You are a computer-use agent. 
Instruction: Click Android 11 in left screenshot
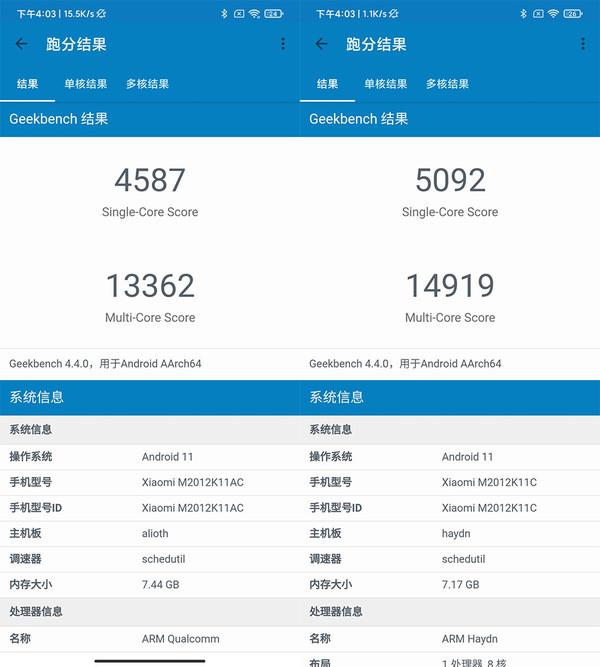[x=168, y=457]
